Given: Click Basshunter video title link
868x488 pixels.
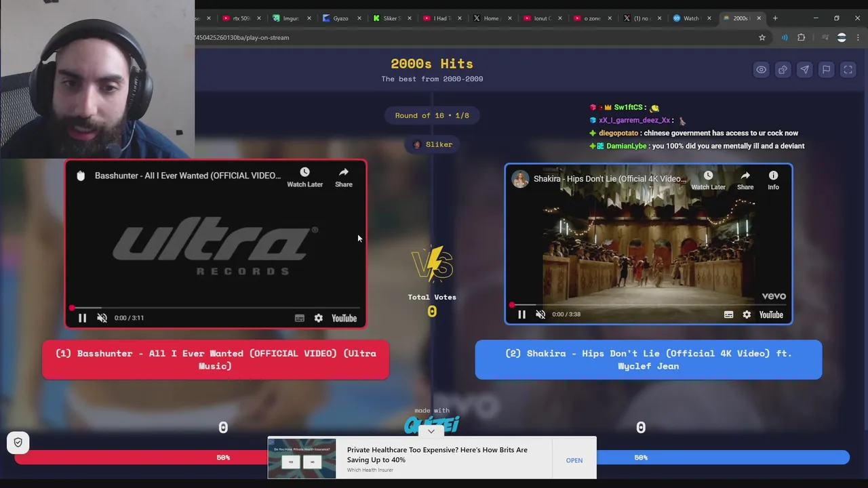Looking at the screenshot, I should tap(188, 176).
